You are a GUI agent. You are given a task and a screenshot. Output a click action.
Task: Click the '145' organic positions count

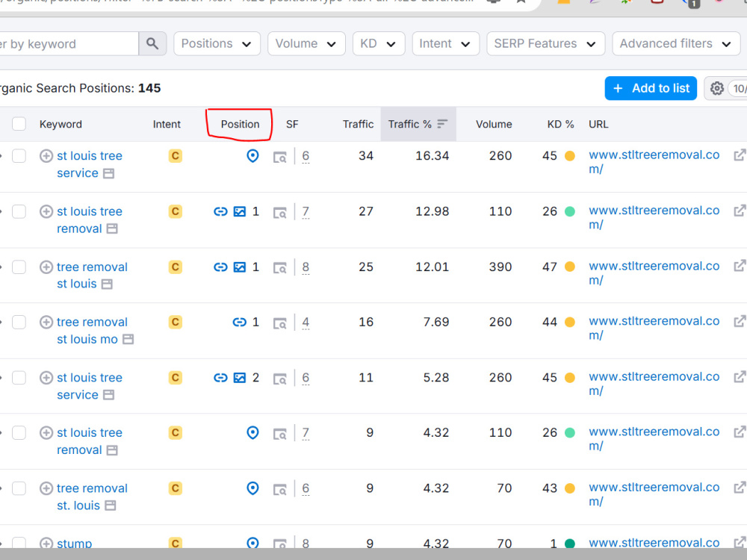coord(149,89)
